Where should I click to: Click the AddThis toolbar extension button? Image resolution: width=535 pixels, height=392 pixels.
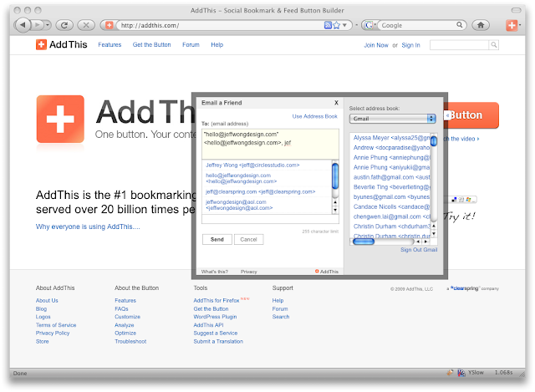point(512,25)
